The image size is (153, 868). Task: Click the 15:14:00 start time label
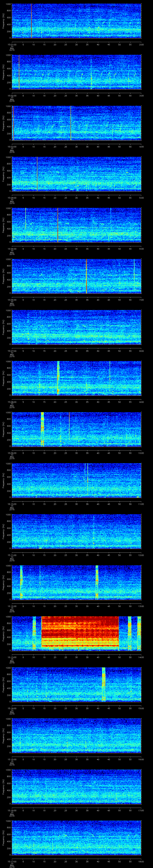point(12,708)
